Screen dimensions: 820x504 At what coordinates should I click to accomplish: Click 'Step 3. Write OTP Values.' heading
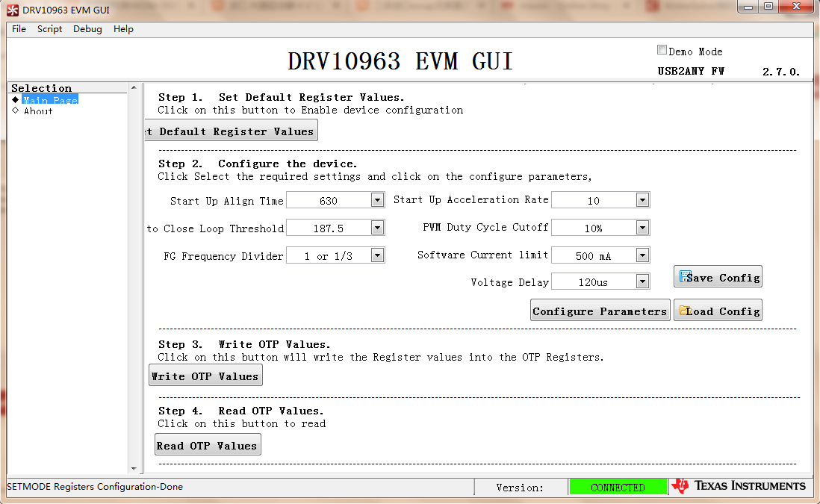pos(244,344)
